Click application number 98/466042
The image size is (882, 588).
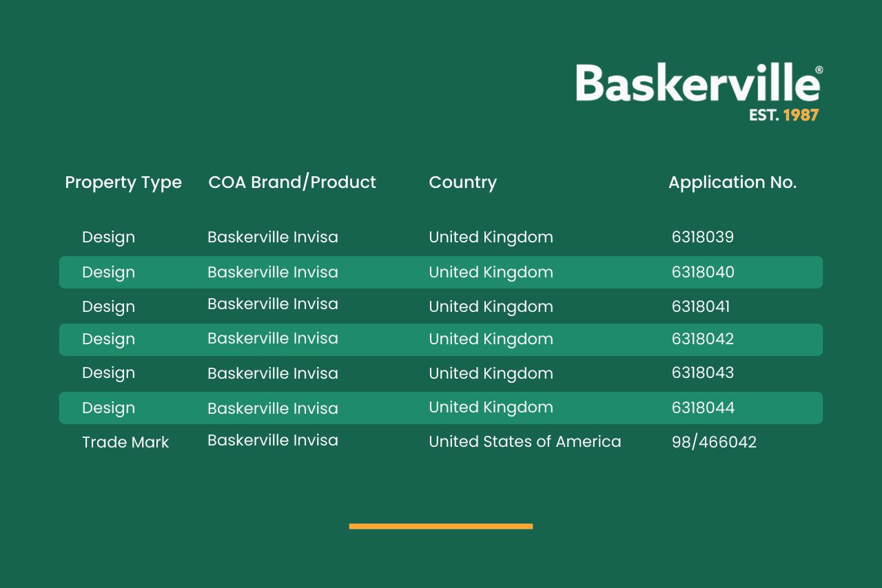click(x=714, y=442)
